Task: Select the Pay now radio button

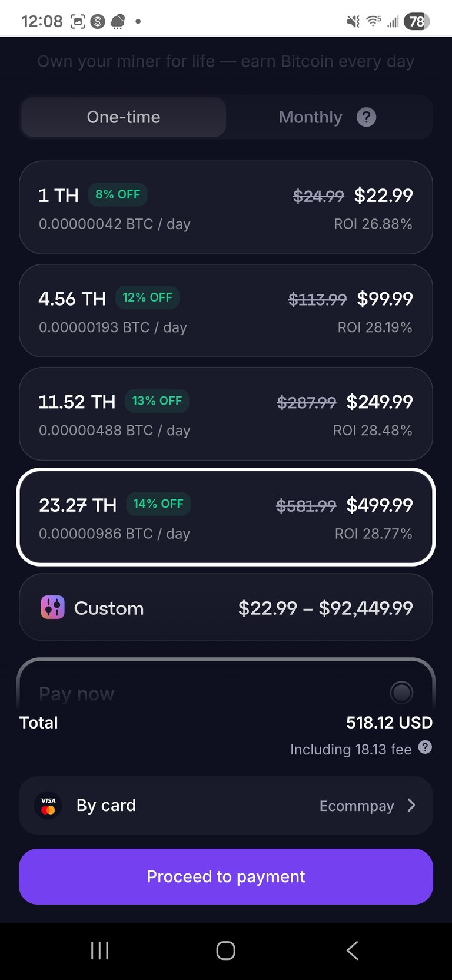Action: coord(401,693)
